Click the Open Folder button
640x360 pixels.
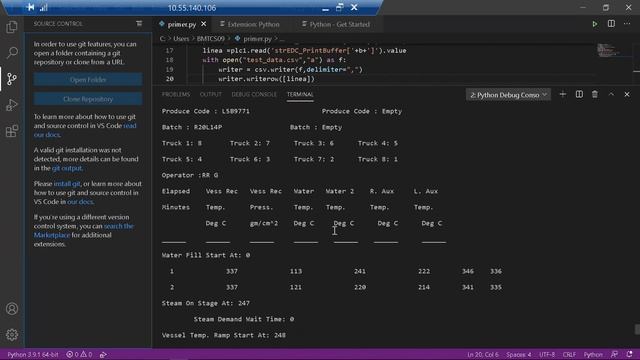(x=88, y=80)
